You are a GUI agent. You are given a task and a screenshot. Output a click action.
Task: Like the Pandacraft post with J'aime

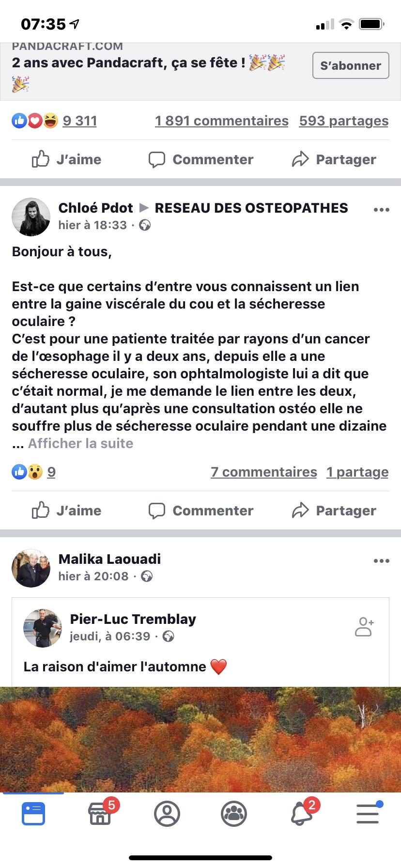pyautogui.click(x=66, y=159)
